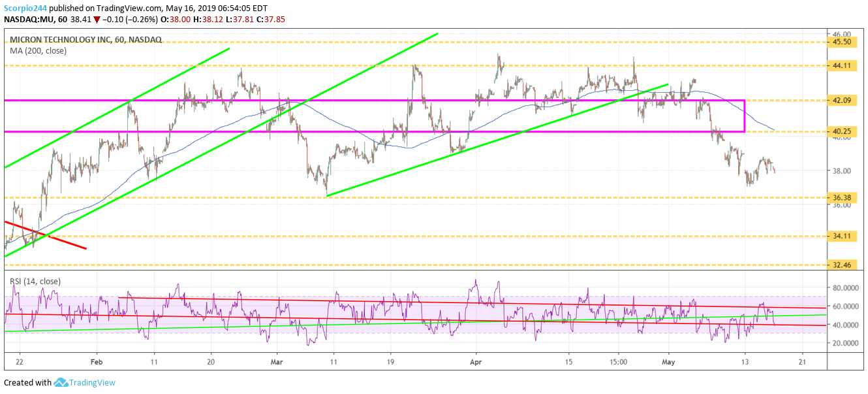868x394 pixels.
Task: Click the 44.11 price level label
Action: pyautogui.click(x=841, y=66)
